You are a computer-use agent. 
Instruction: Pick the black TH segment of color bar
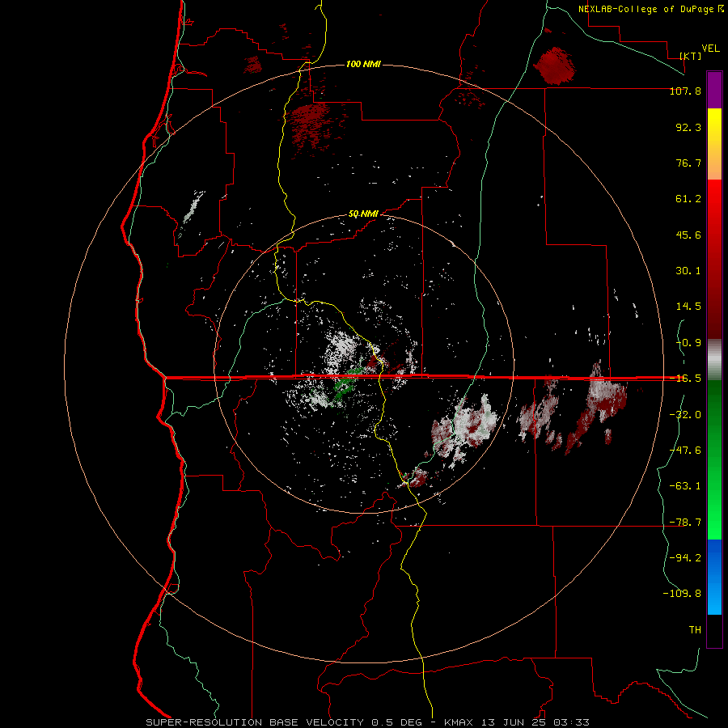coord(714,630)
